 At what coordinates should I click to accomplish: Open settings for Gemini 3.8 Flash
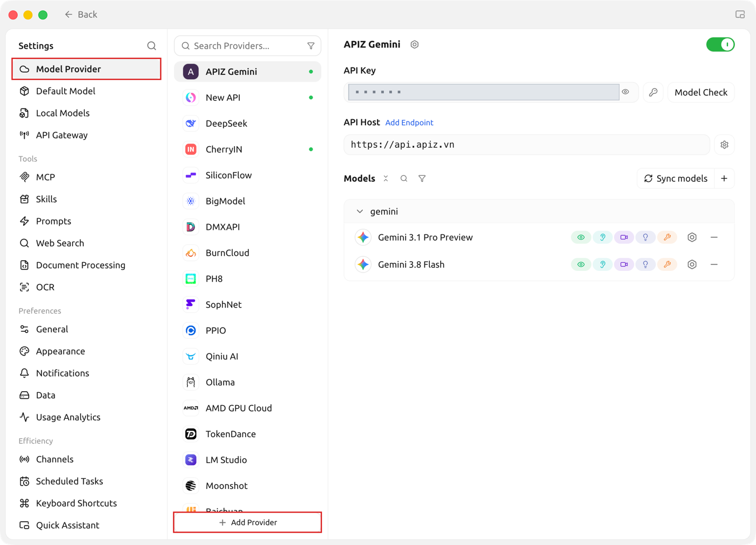click(692, 264)
